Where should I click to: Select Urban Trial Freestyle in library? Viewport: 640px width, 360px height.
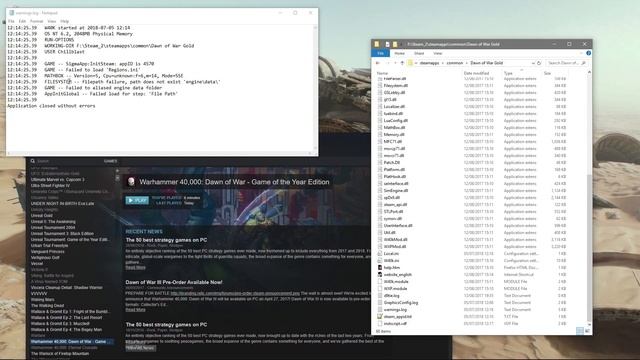[49, 246]
